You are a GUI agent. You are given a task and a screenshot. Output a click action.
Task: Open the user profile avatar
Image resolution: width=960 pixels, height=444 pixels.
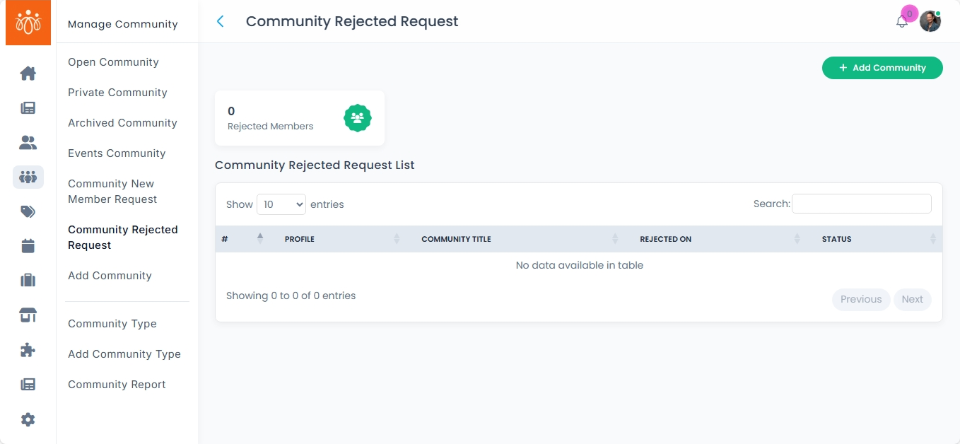[930, 21]
